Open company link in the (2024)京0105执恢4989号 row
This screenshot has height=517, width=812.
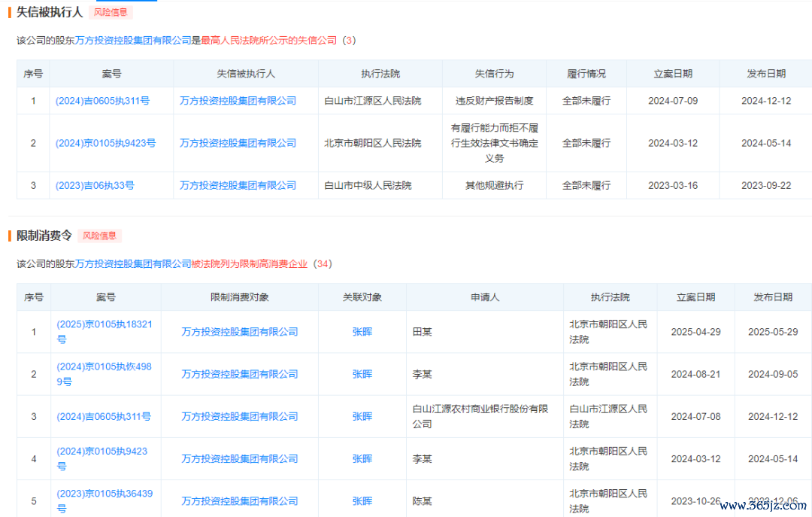coord(239,375)
